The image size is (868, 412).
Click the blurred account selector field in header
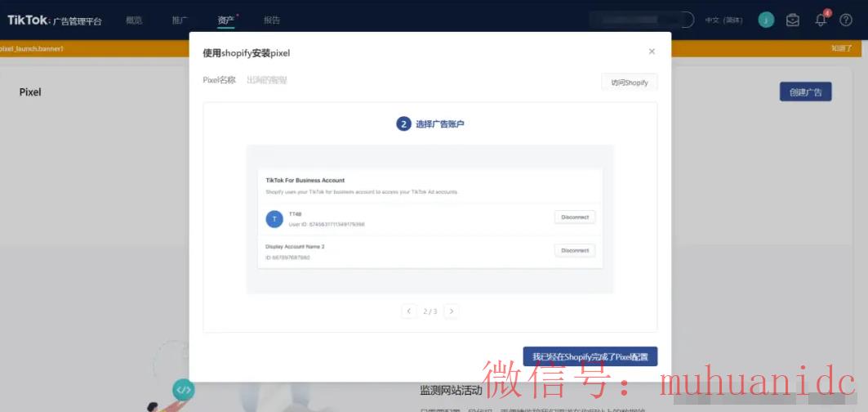click(641, 20)
